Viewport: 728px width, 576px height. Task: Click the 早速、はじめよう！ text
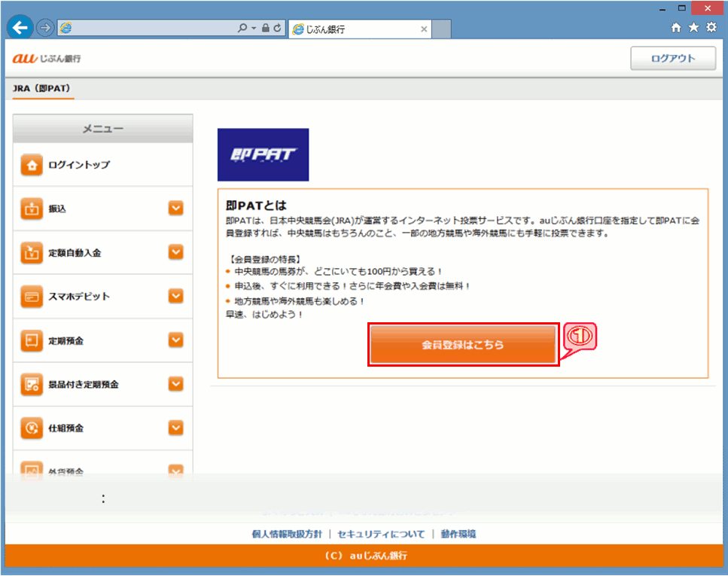[x=265, y=315]
